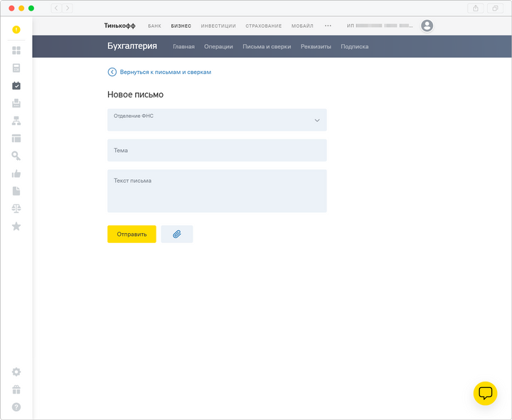Click Вернуться к письмам и сверкам link

tap(165, 72)
